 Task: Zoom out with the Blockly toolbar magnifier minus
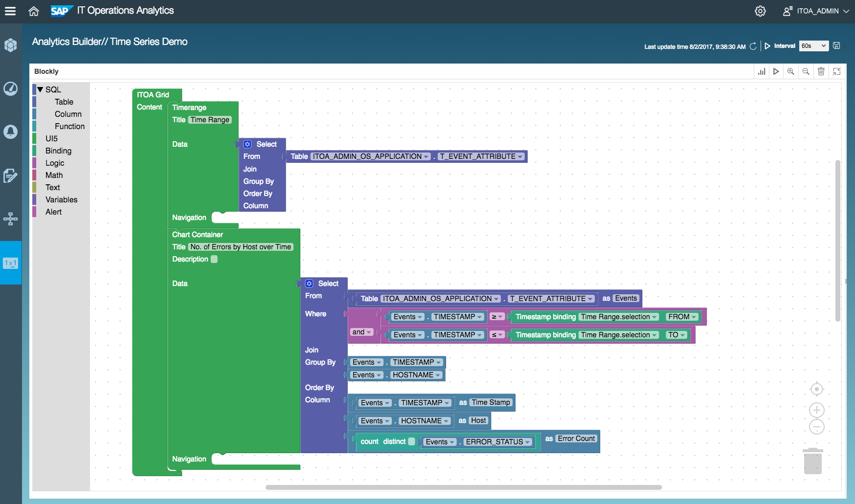click(806, 71)
